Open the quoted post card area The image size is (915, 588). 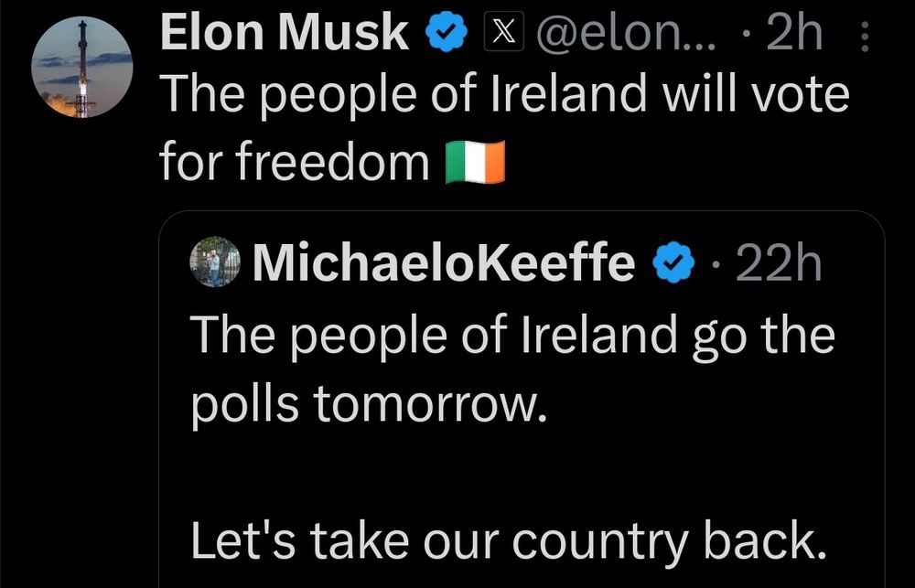522,399
